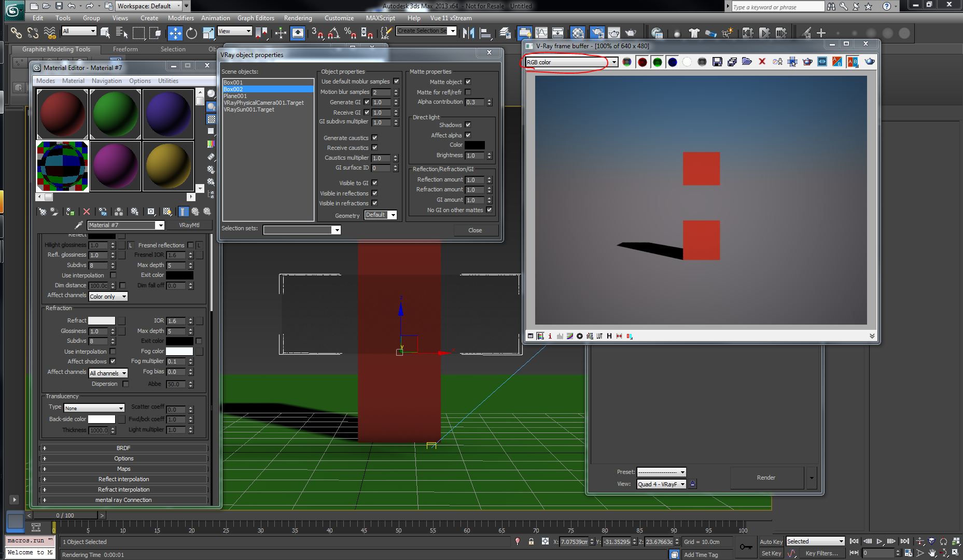The width and height of the screenshot is (963, 560).
Task: Toggle Affect shadows in Refraction section
Action: click(x=113, y=361)
